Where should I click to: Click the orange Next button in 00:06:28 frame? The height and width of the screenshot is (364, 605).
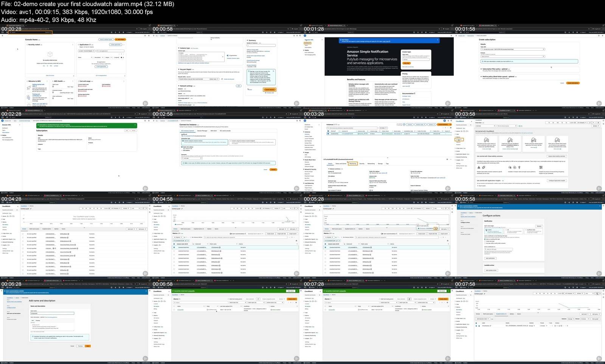[x=88, y=346]
